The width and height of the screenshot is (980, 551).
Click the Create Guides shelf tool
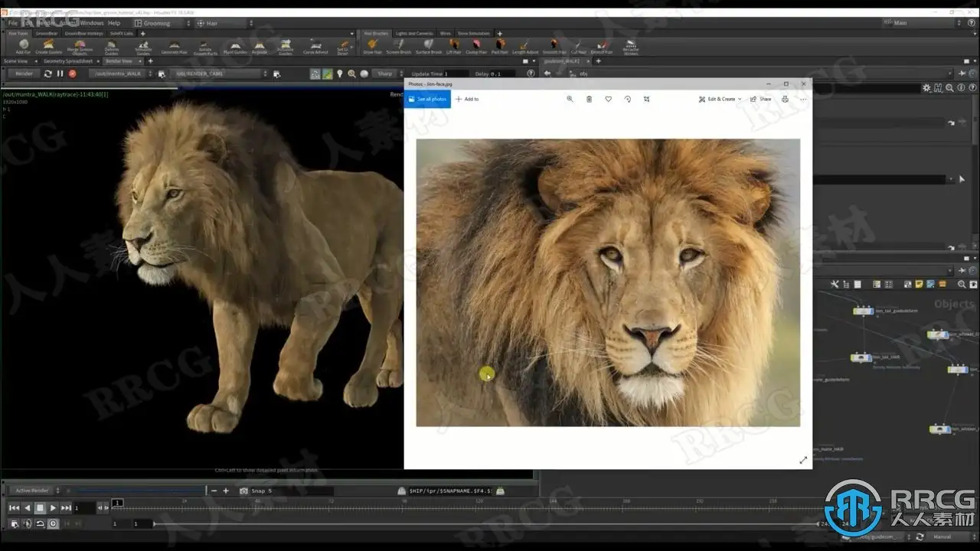(48, 46)
